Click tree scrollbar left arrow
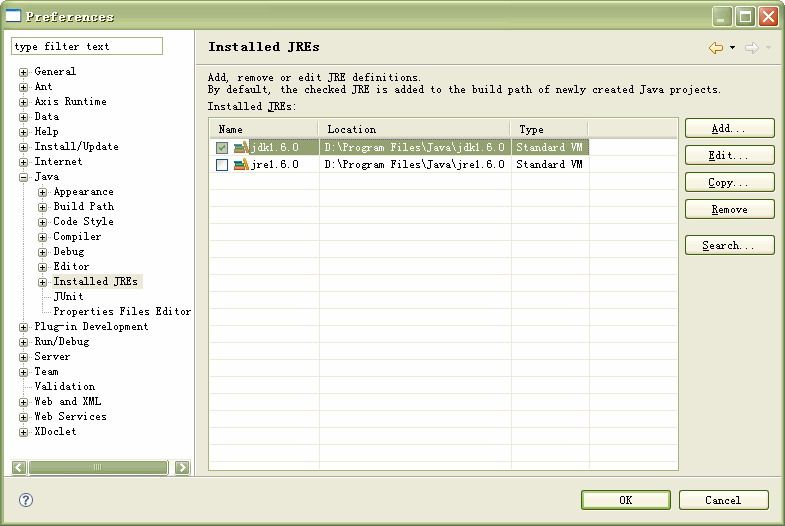Screen dimensions: 785x526 [x=19, y=467]
